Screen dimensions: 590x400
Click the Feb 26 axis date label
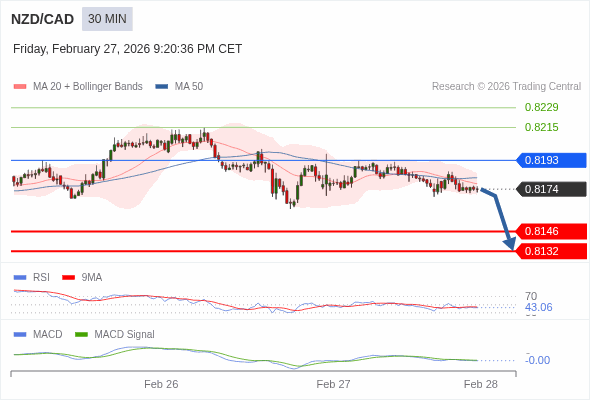click(x=161, y=384)
